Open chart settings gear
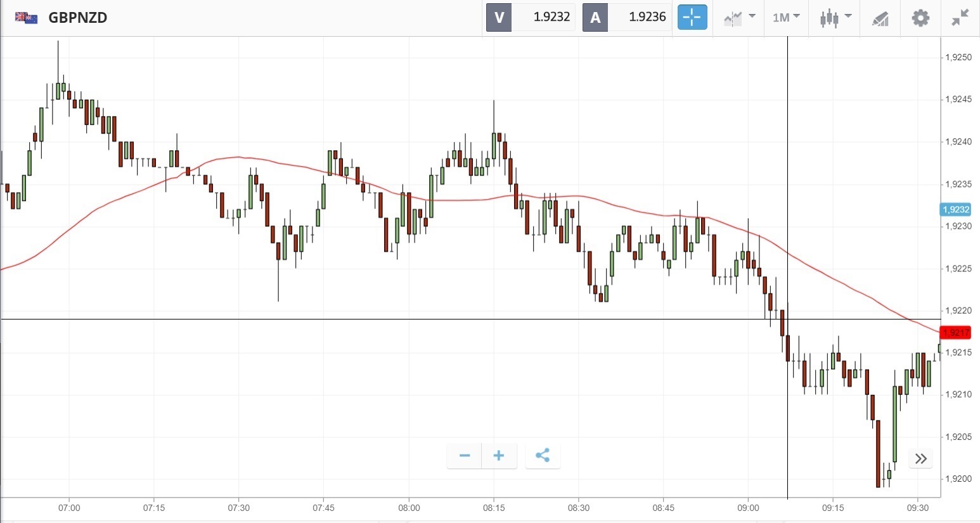This screenshot has width=980, height=523. [920, 18]
